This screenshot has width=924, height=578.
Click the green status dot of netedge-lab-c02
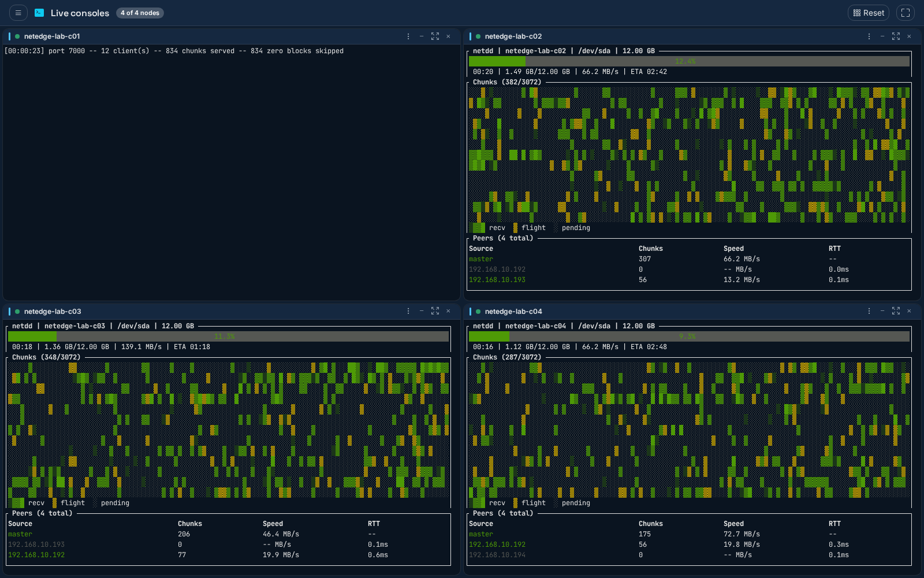(478, 36)
